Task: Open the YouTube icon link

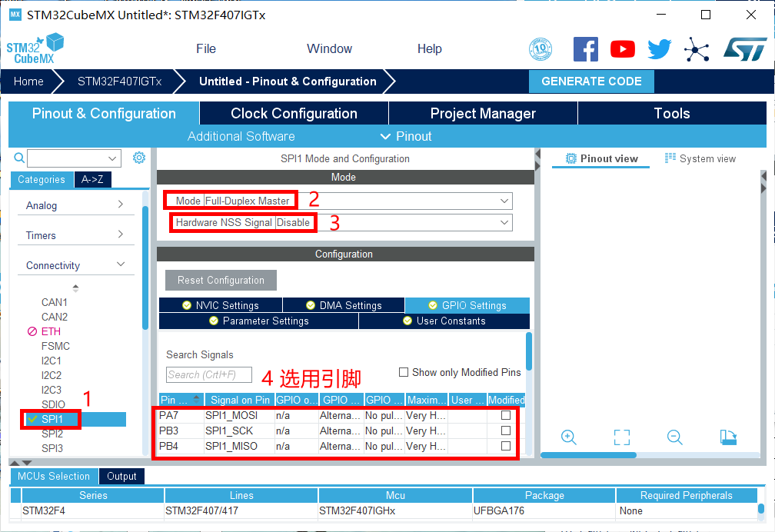Action: (x=622, y=49)
